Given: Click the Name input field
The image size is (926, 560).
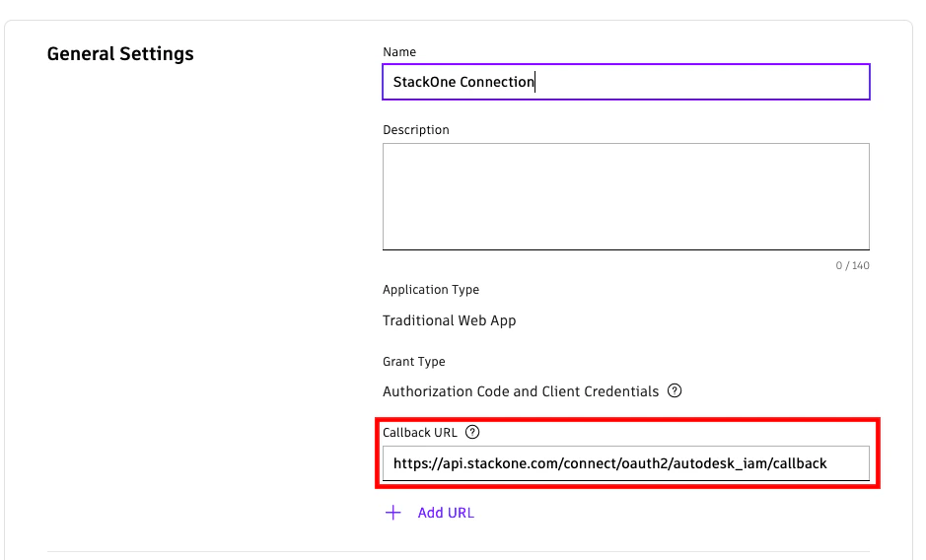Looking at the screenshot, I should tap(626, 82).
